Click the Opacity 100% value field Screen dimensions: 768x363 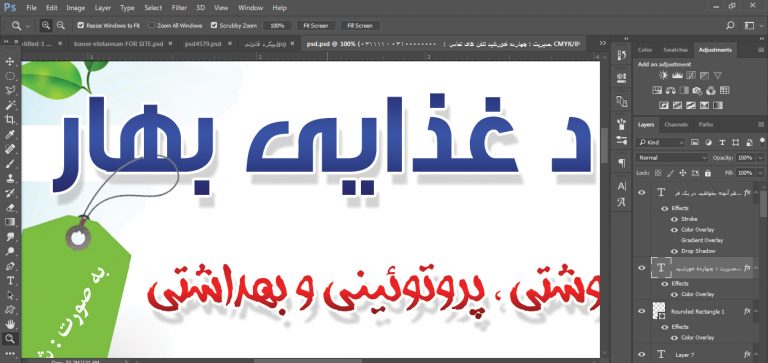tap(745, 158)
